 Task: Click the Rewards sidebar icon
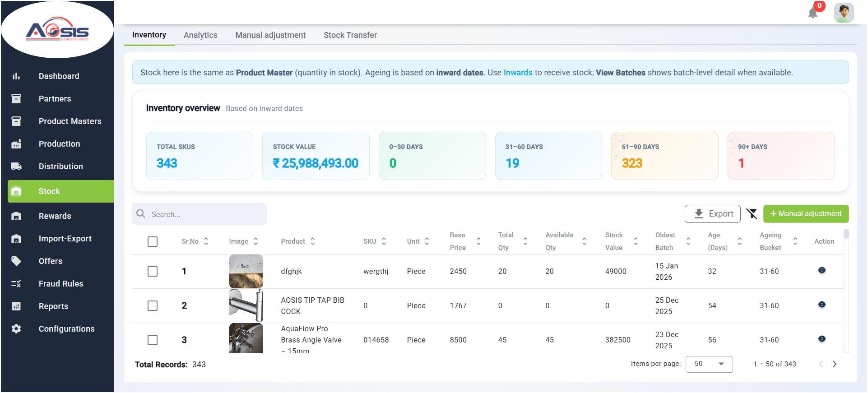tap(16, 216)
